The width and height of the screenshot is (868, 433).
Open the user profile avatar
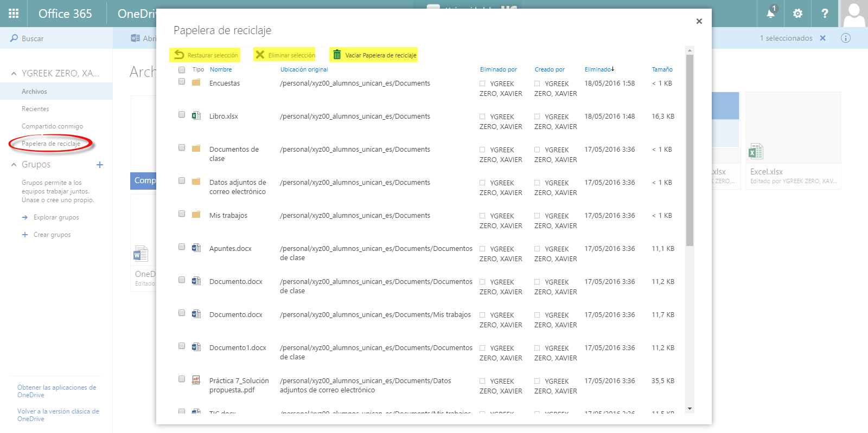(854, 14)
